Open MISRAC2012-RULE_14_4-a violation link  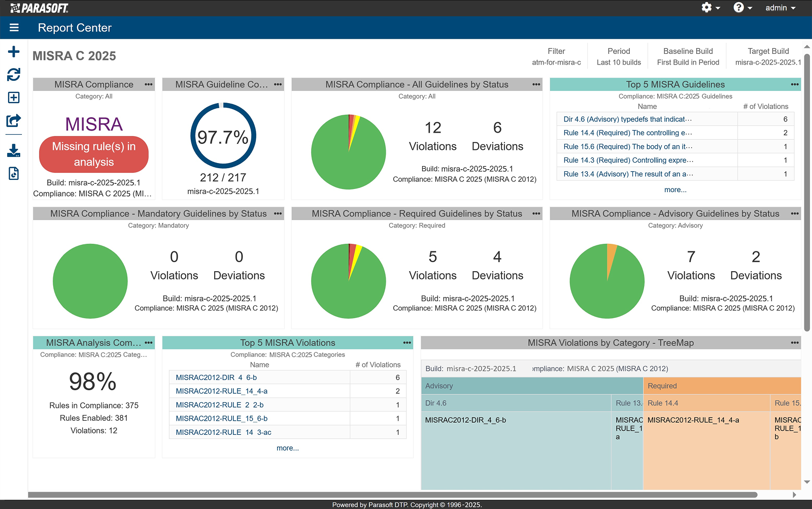(221, 391)
